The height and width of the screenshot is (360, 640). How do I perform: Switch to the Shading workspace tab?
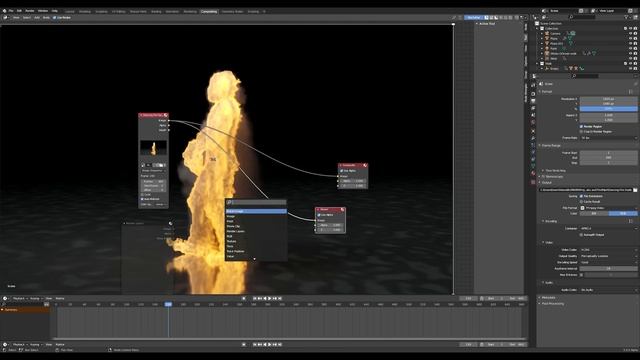[156, 11]
